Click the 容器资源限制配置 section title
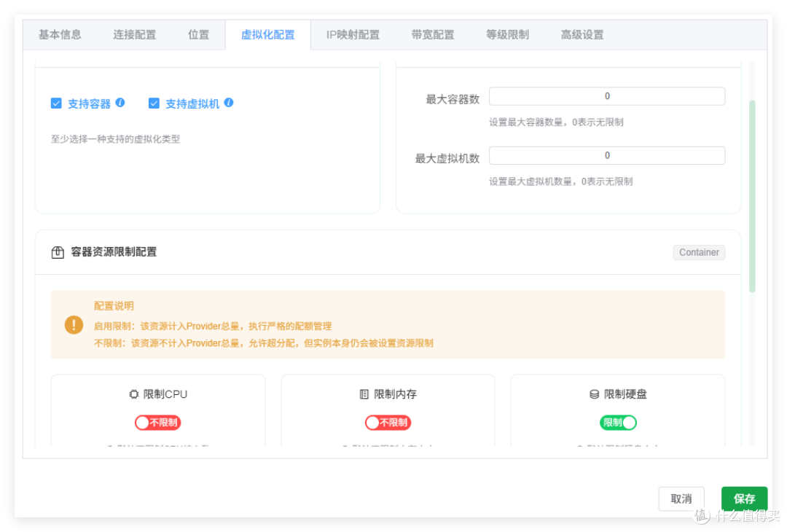 (114, 252)
